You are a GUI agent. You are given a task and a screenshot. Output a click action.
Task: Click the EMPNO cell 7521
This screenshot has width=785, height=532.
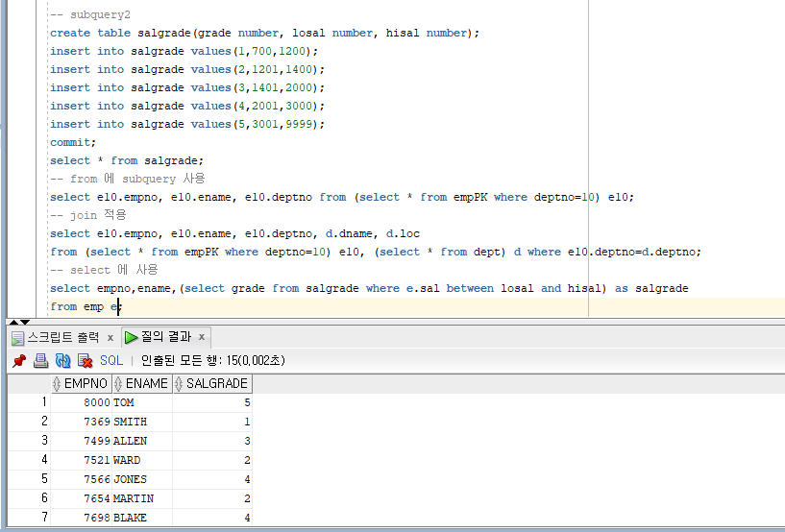[x=82, y=459]
